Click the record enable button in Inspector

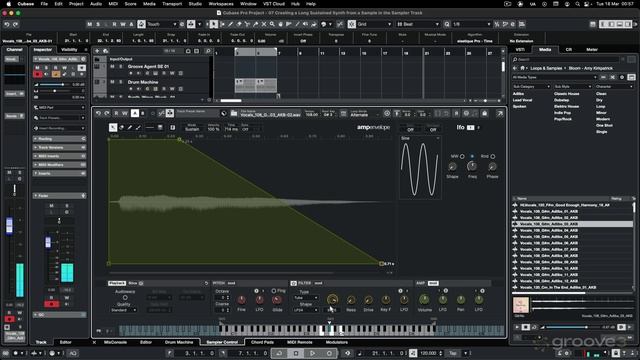point(38,74)
